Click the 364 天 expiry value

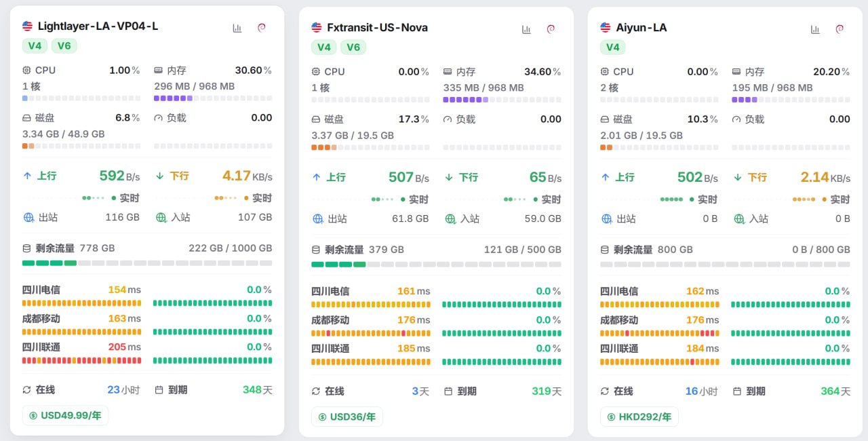pos(835,391)
